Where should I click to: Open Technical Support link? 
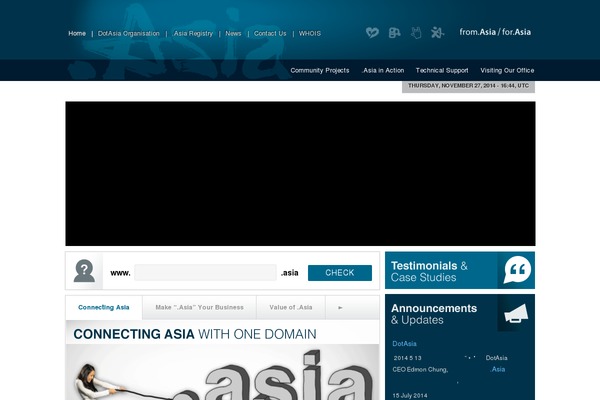tap(442, 70)
